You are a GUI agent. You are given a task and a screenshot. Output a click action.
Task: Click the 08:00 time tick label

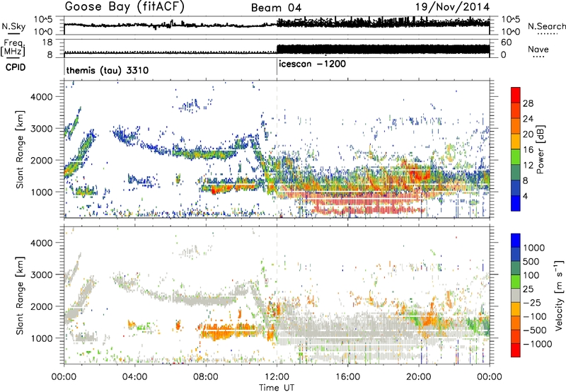coord(206,377)
